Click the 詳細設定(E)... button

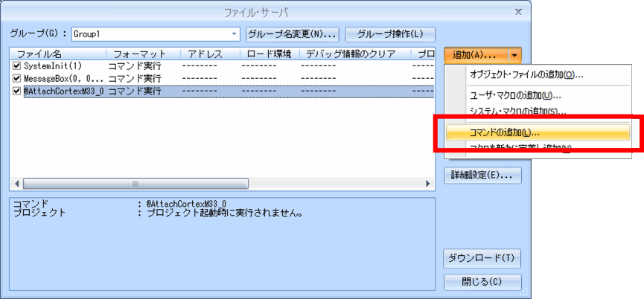tap(482, 176)
